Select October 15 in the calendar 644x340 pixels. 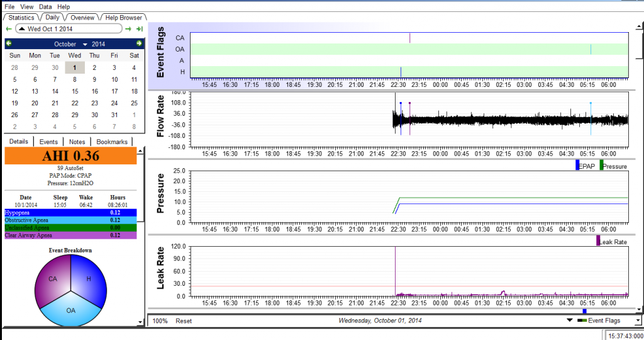75,91
